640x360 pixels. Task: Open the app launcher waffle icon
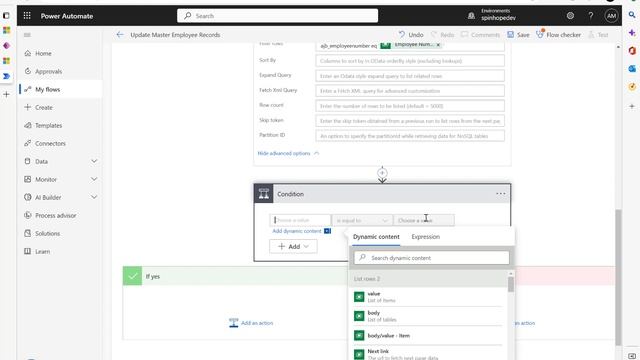pos(27,16)
